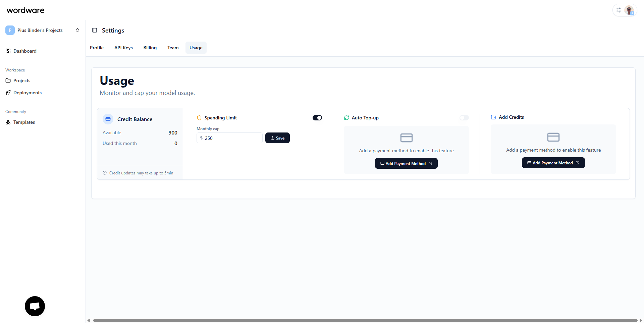Viewport: 644px width, 323px height.
Task: Click the Spending Limit heading text
Action: pyautogui.click(x=221, y=118)
